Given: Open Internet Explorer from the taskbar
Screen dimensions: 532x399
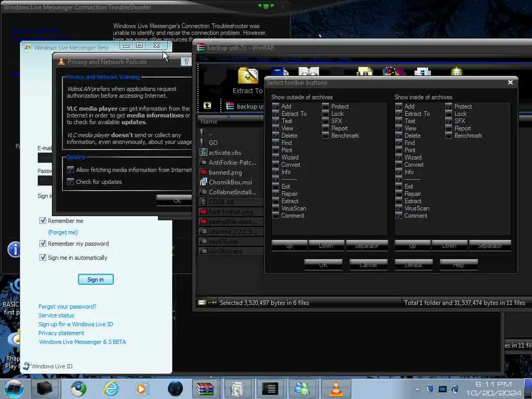Looking at the screenshot, I should (x=111, y=389).
